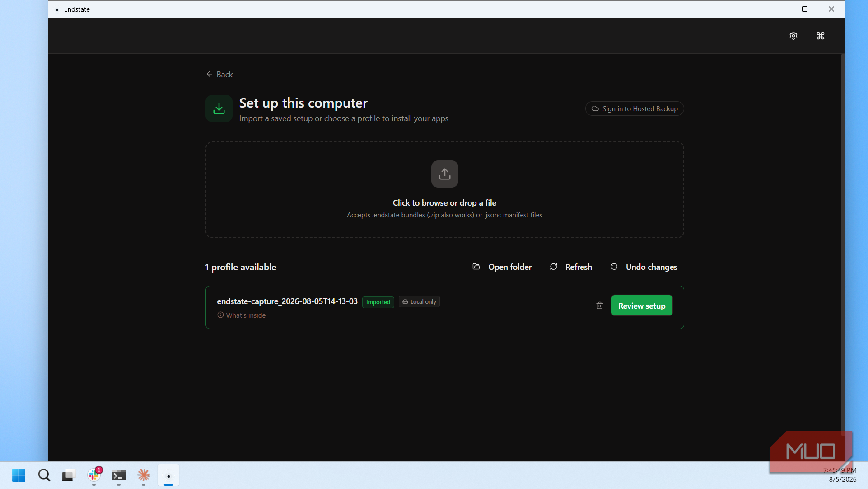Open the terminal app on taskbar
Screen dimensions: 868x489
(x=119, y=475)
